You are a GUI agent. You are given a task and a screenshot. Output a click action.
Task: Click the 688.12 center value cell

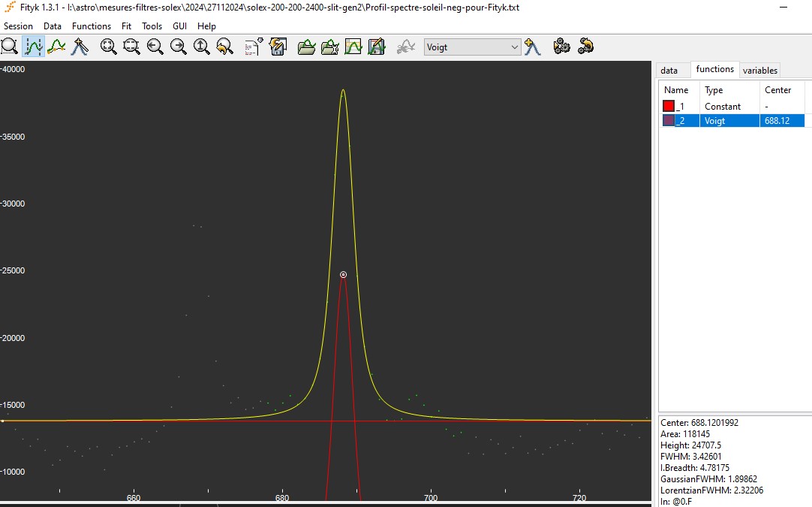(782, 120)
